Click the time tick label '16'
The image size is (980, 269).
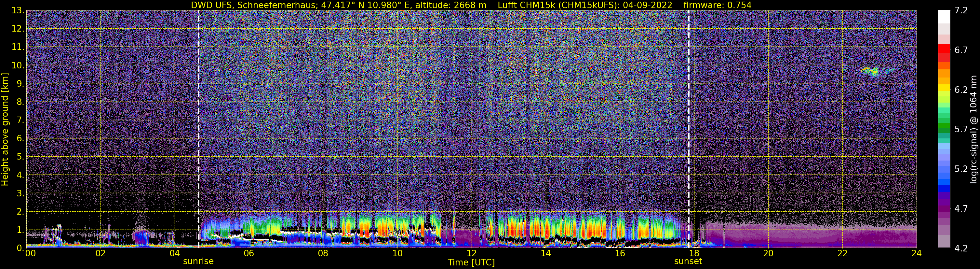[x=620, y=253]
